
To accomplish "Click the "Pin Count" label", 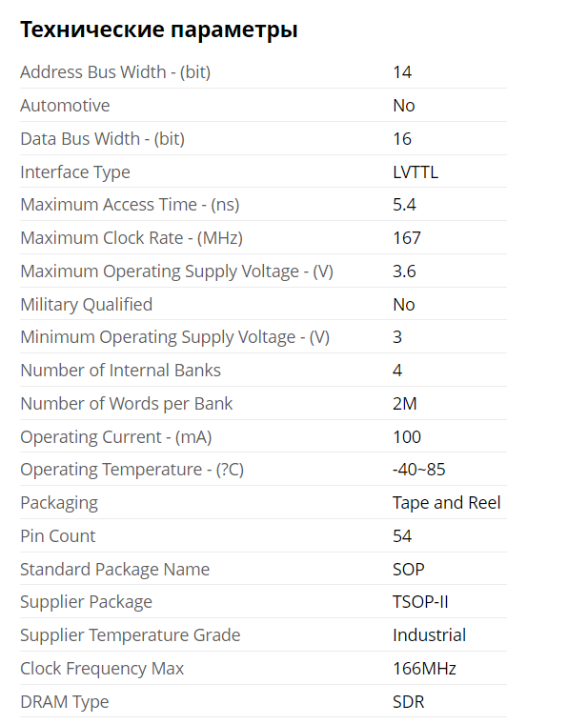I will 58,536.
